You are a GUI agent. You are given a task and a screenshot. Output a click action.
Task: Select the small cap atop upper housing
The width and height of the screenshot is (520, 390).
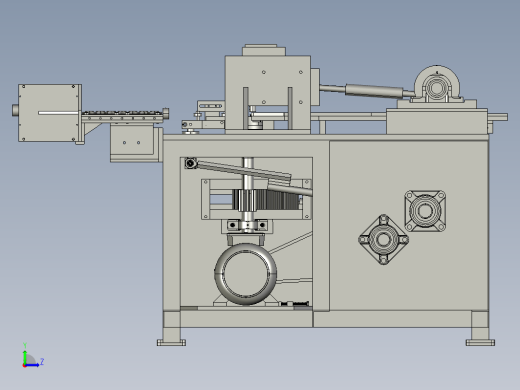coord(264,50)
